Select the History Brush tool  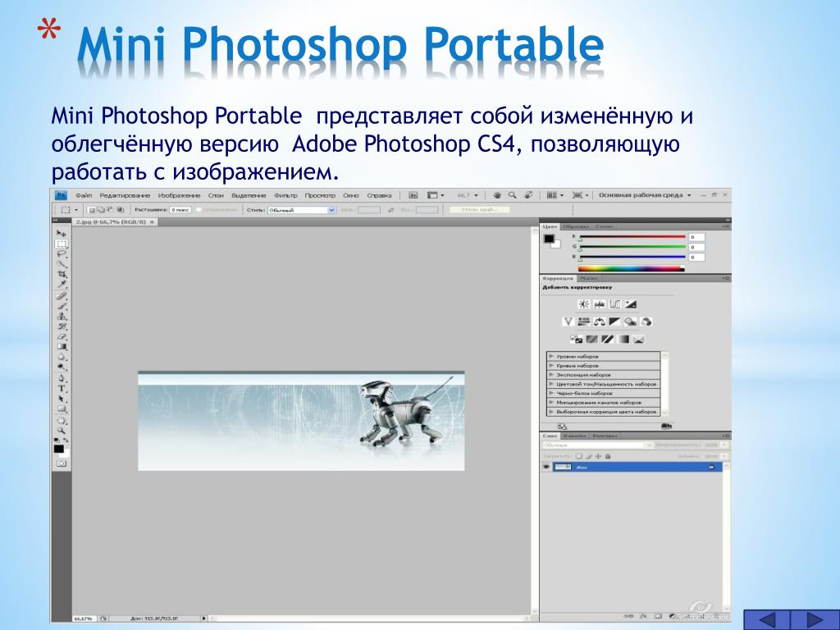[x=62, y=326]
